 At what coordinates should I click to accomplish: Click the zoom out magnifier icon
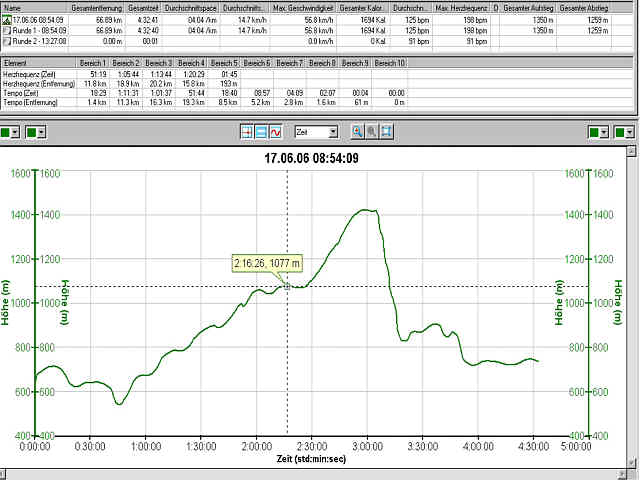[x=372, y=132]
